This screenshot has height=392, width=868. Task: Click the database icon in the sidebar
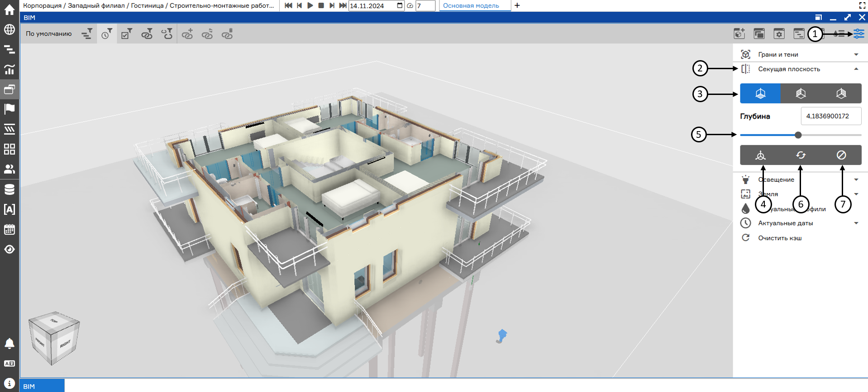pos(10,189)
